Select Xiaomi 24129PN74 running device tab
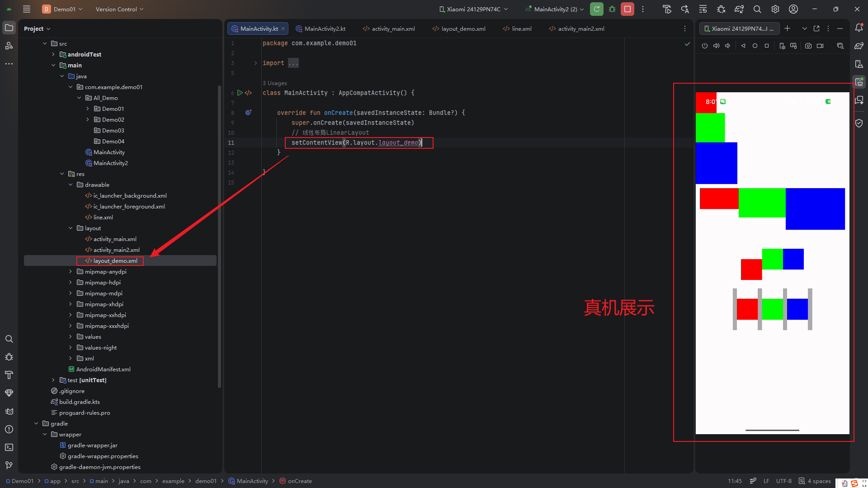The image size is (868, 488). tap(739, 28)
